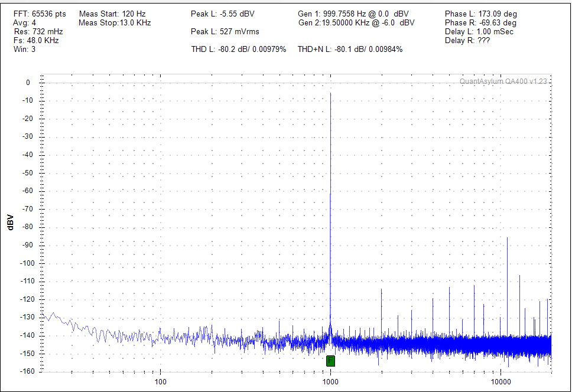
Task: Select Phase R: -69.63 deg
Action: coord(480,22)
